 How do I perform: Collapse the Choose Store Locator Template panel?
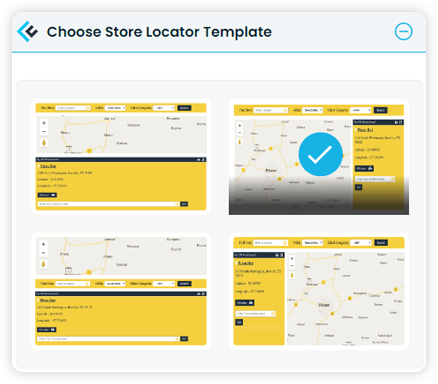point(403,32)
